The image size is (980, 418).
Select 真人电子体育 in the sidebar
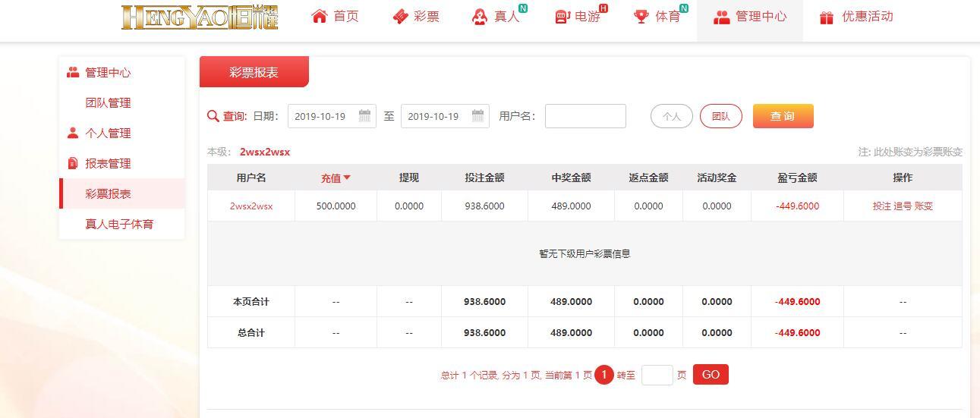coord(119,224)
